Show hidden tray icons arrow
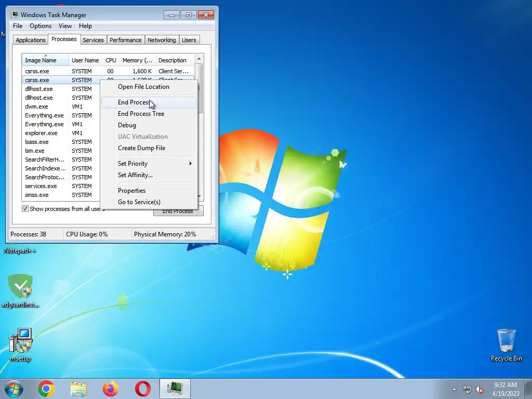The width and height of the screenshot is (532, 399). coord(454,389)
